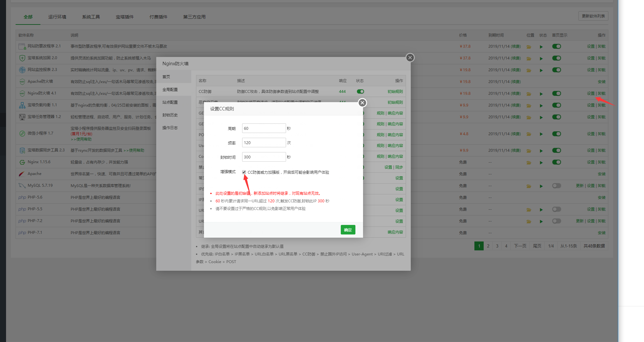Click play status icon for MySQL row
644x342 pixels.
tap(541, 186)
